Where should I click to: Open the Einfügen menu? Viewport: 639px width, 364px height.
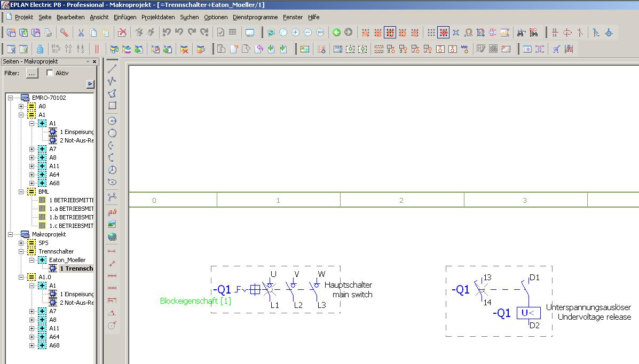pos(124,17)
